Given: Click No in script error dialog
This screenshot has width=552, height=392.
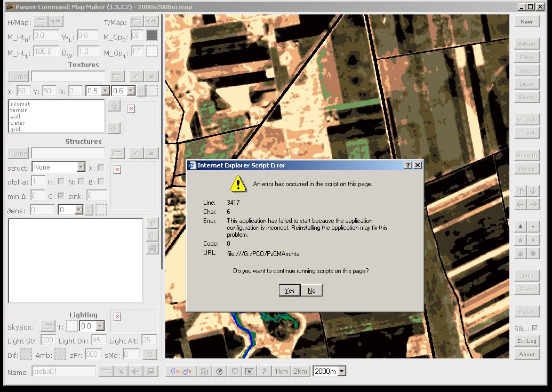Looking at the screenshot, I should point(311,290).
